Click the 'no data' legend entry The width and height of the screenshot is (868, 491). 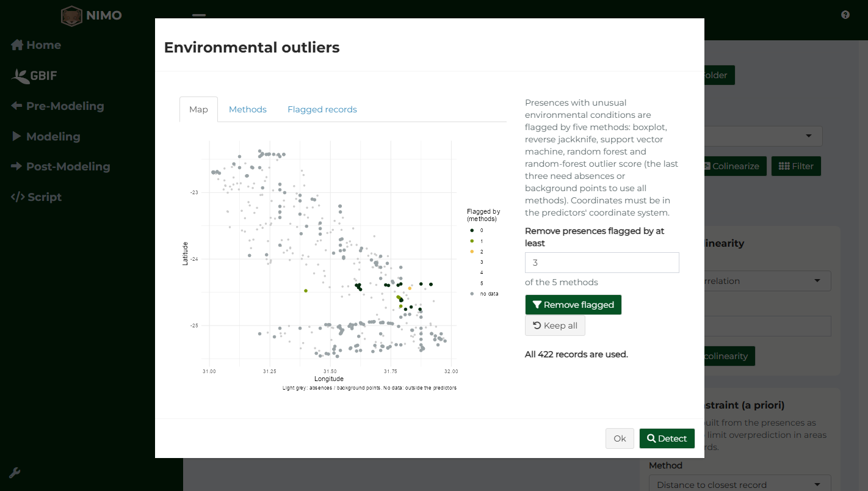[483, 294]
